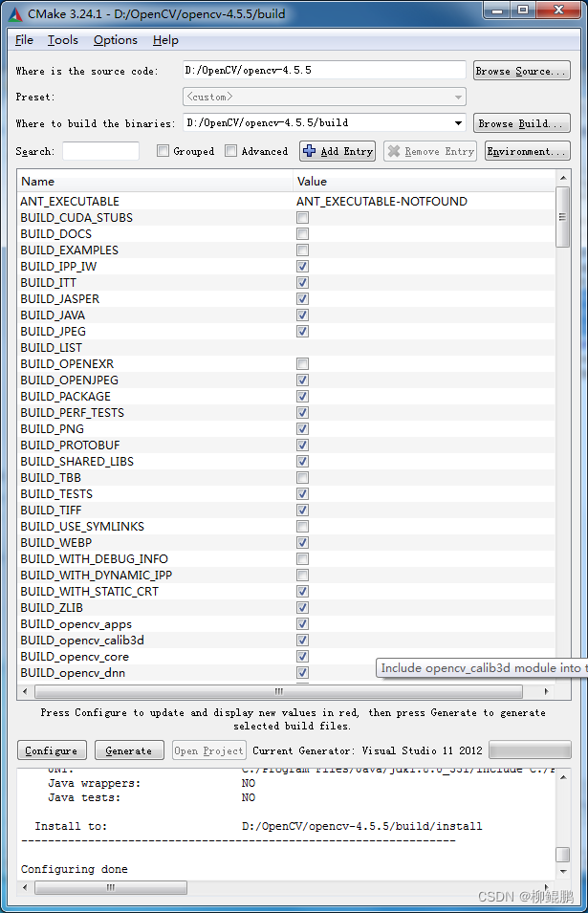The height and width of the screenshot is (913, 588).
Task: Uncheck BUILD_WITH_STATIC_CRT option
Action: tap(303, 592)
